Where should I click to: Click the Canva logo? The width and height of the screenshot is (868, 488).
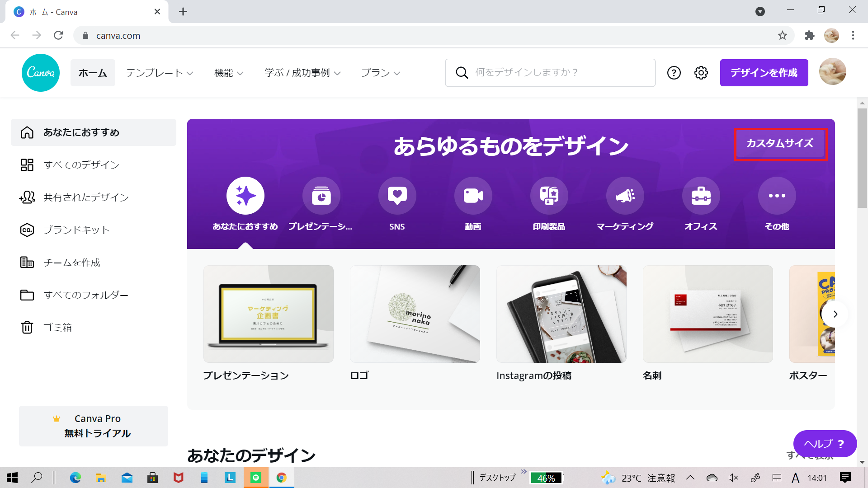(x=41, y=73)
